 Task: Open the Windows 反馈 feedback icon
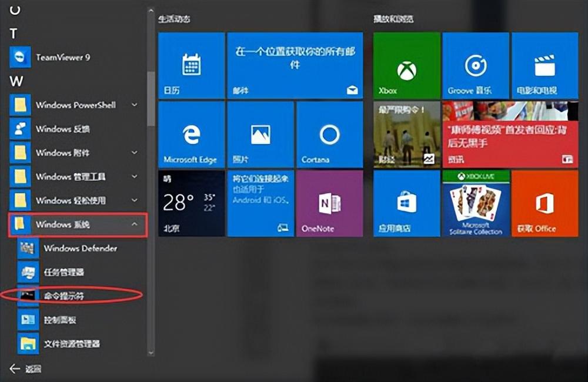[x=20, y=129]
